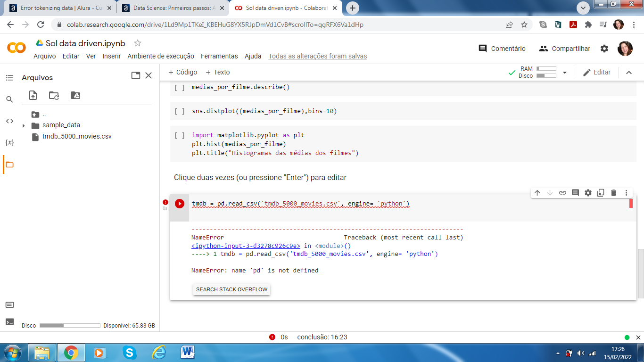The height and width of the screenshot is (362, 644).
Task: Switch to the Data Science: Primeiros passos tab
Action: (x=173, y=8)
